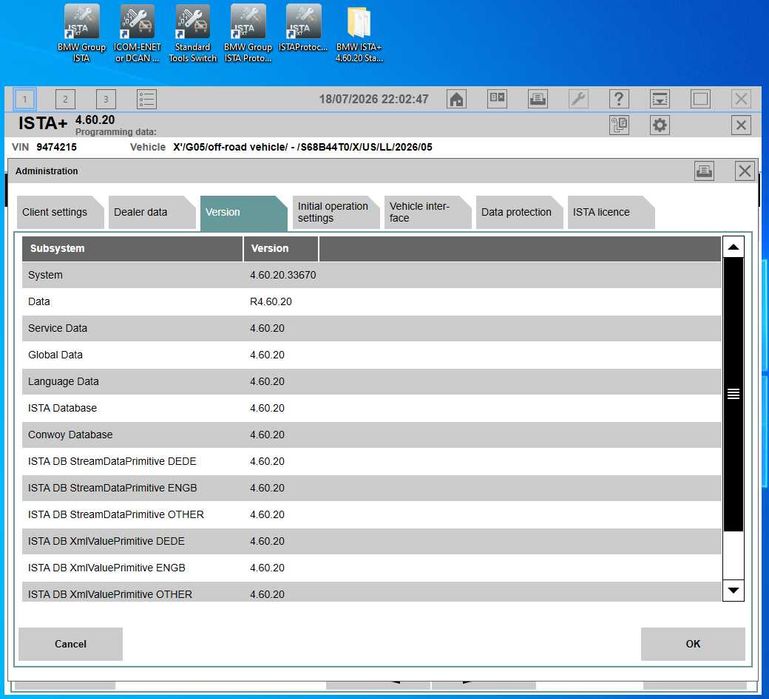Screen dimensions: 769x699
Task: Select ISTA DB XmlValuePrimitive OTHER row
Action: pos(371,592)
